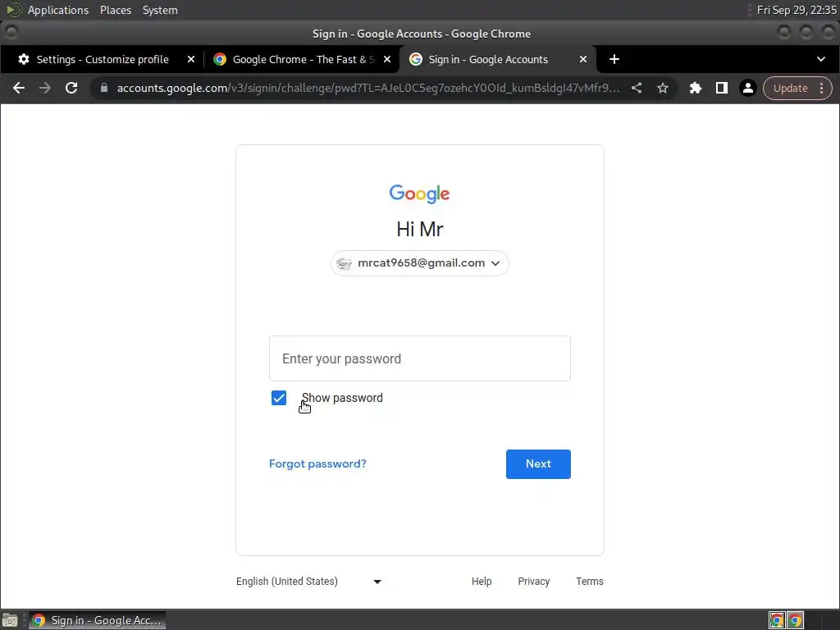Click the desktop logo beside Applications
Screen dimensions: 840x630
tap(14, 10)
